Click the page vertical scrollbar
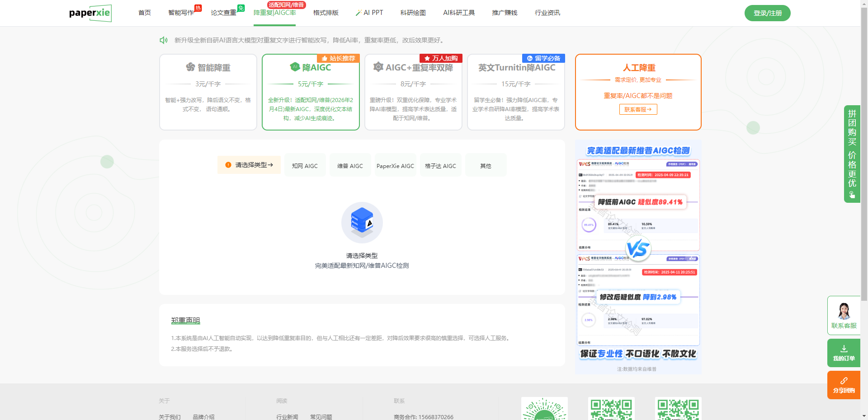 pos(864,154)
